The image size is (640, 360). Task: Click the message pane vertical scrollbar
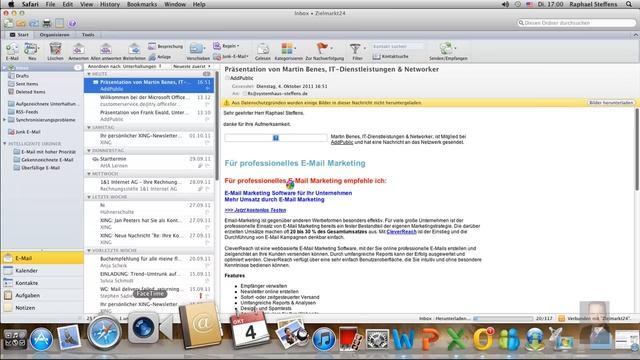tap(636, 149)
